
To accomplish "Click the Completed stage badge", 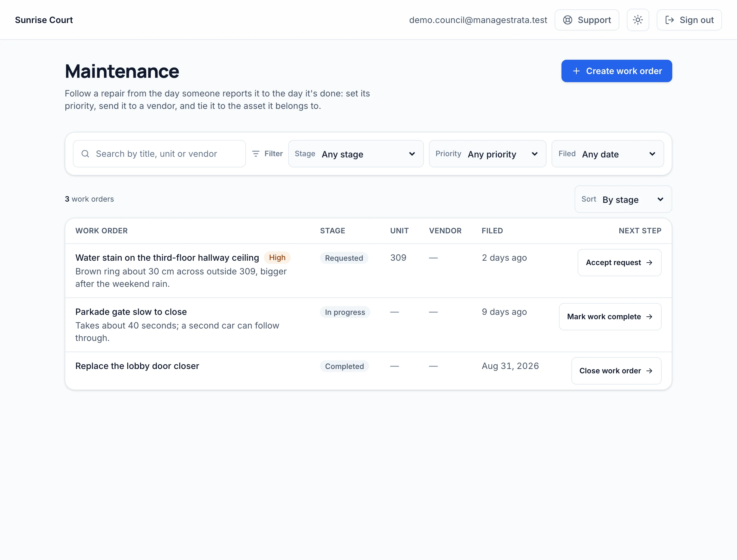I will (x=344, y=366).
